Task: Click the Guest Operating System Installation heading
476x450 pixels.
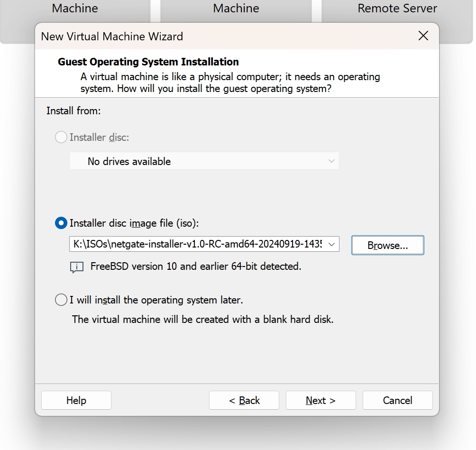Action: (148, 62)
